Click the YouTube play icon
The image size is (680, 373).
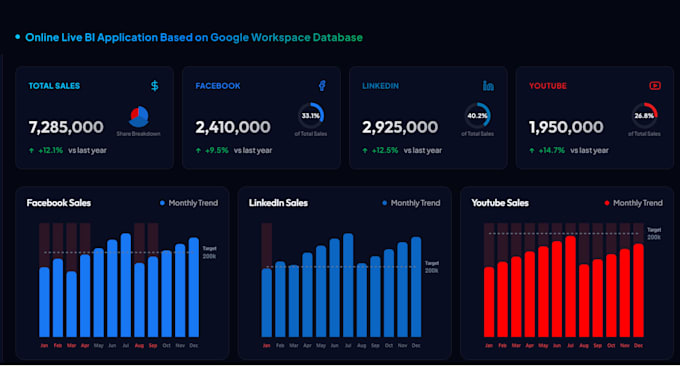655,85
